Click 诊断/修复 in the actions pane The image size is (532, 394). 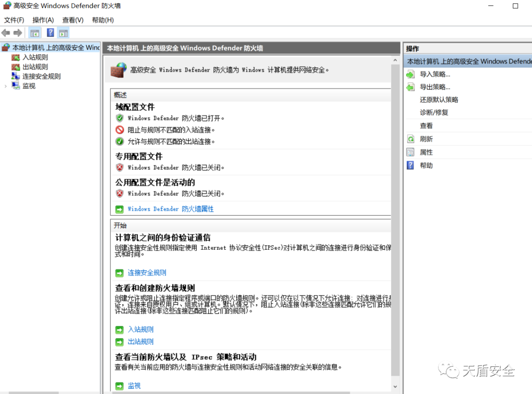434,112
